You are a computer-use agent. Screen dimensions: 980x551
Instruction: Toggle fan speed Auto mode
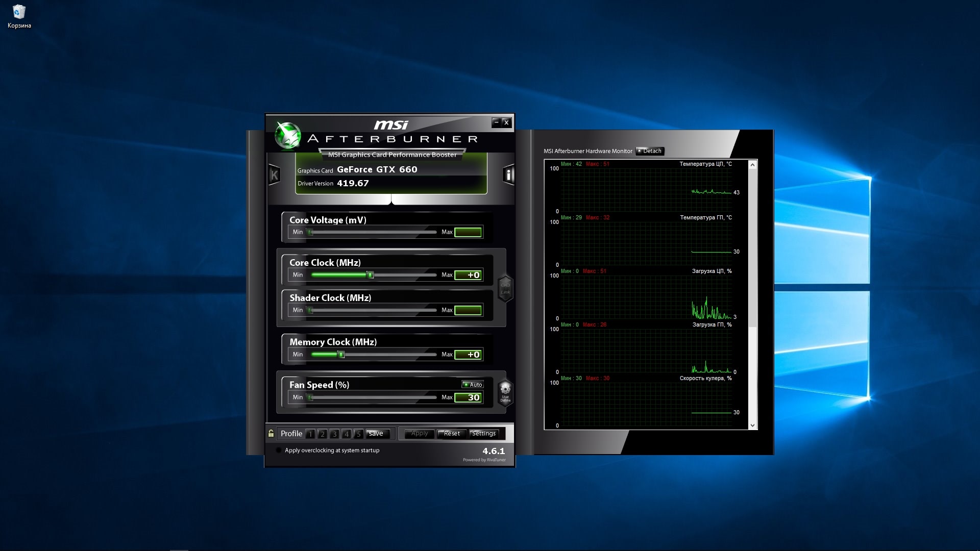[473, 385]
